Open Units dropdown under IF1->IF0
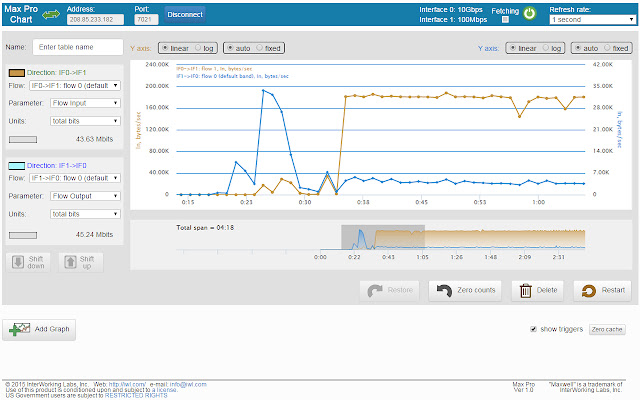Image resolution: width=640 pixels, height=400 pixels. (x=85, y=214)
